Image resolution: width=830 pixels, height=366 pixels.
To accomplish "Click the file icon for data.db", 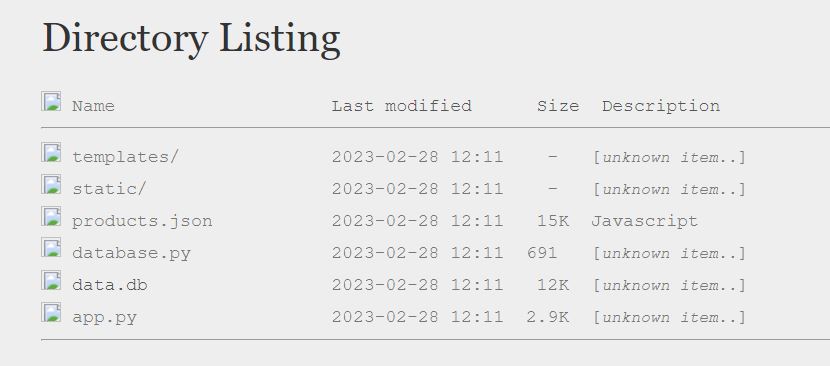I will [51, 280].
